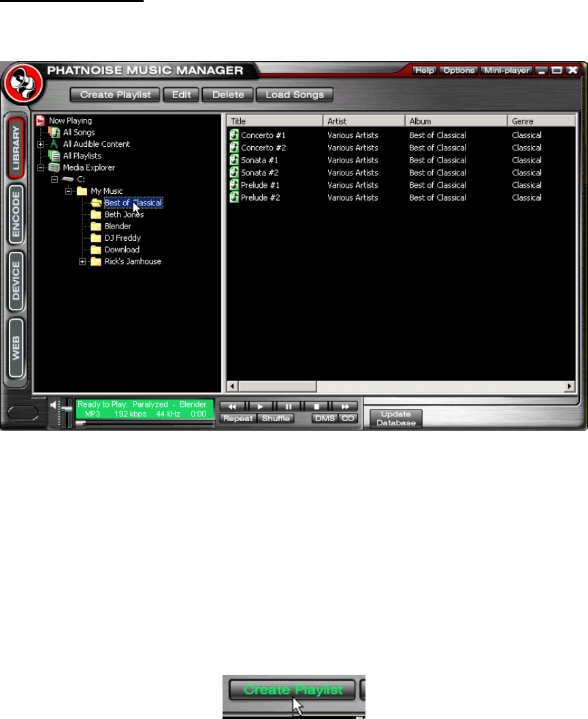Image resolution: width=588 pixels, height=719 pixels.
Task: Skip forward with the next track button
Action: (x=344, y=407)
